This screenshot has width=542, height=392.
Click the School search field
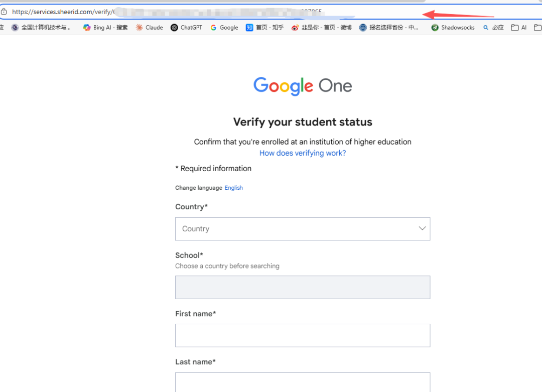[x=302, y=287]
